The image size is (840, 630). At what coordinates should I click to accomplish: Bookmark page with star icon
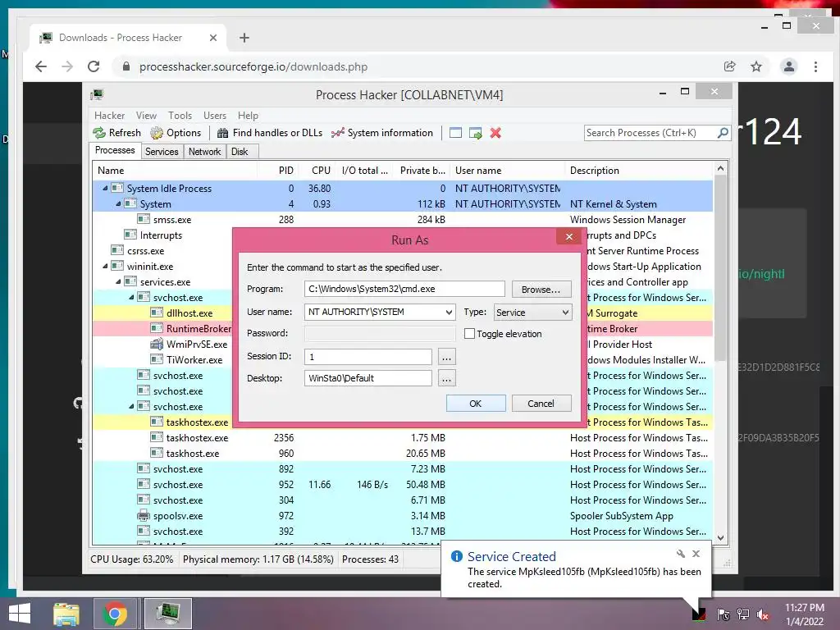coord(756,66)
